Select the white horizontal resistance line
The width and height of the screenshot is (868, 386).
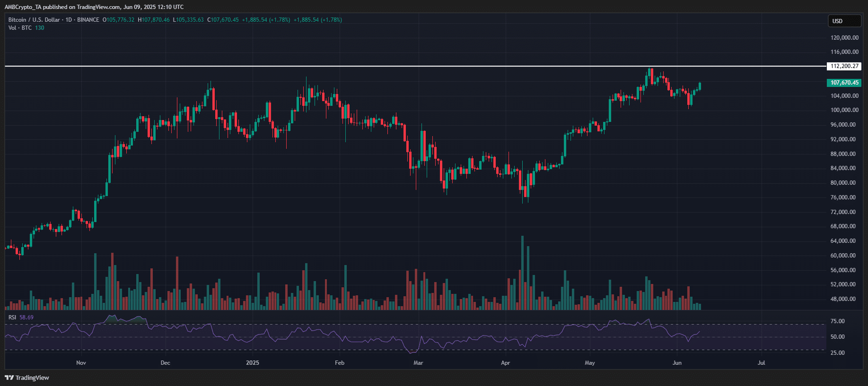click(415, 66)
